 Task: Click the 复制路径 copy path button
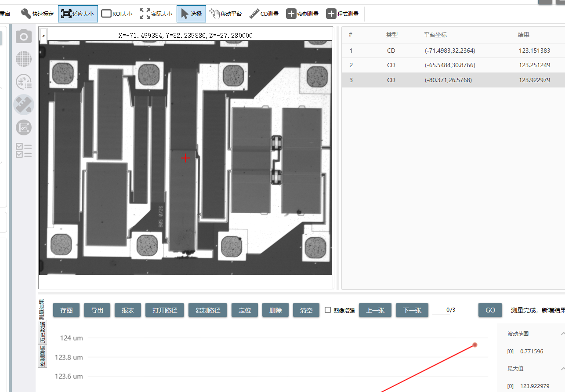coord(208,310)
